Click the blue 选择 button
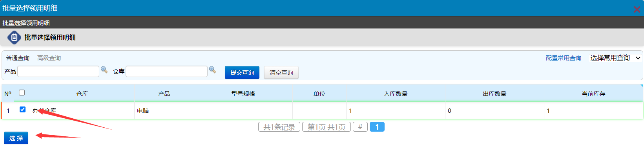The height and width of the screenshot is (145, 644). click(16, 138)
